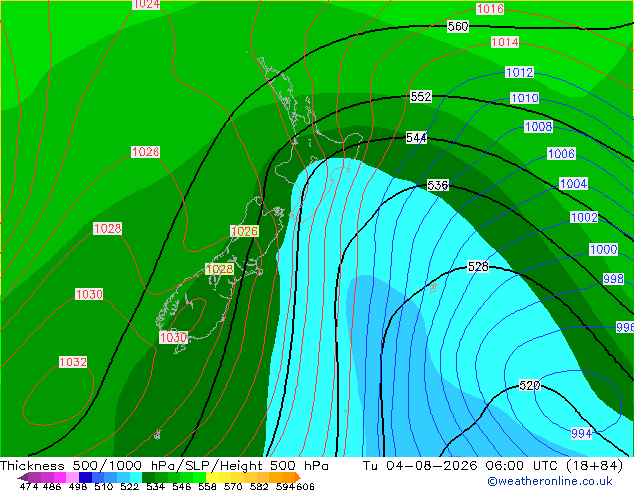The image size is (634, 490).
Task: Click the 1032 isobar label
Action: [73, 362]
